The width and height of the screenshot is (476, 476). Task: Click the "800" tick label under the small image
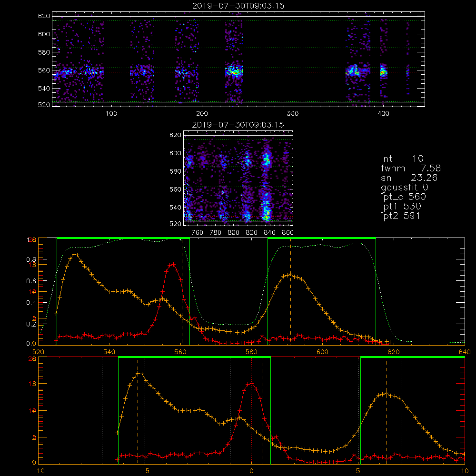click(x=233, y=233)
